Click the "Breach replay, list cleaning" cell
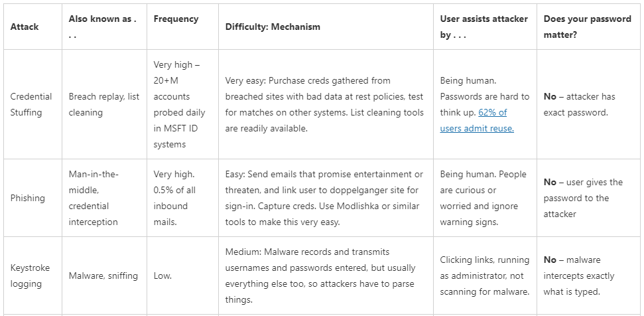644x316 pixels. (x=104, y=104)
